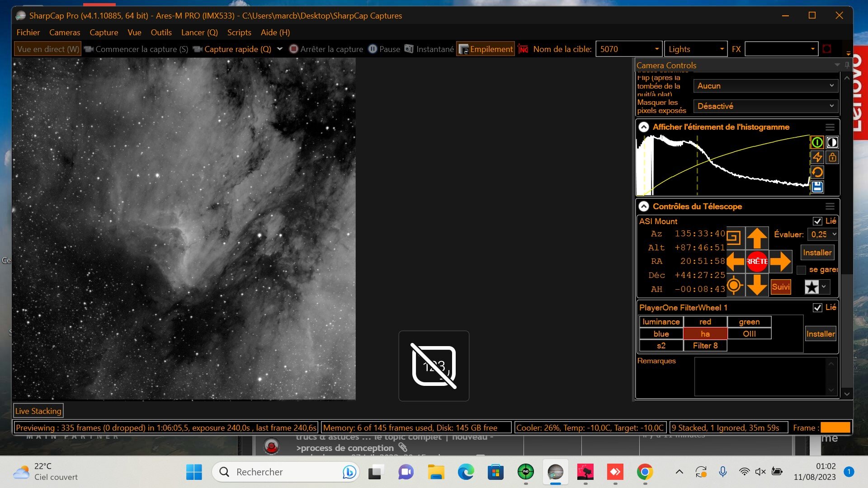Screen dimensions: 868x488
Task: Enable the se garer checkbox
Action: pos(801,270)
